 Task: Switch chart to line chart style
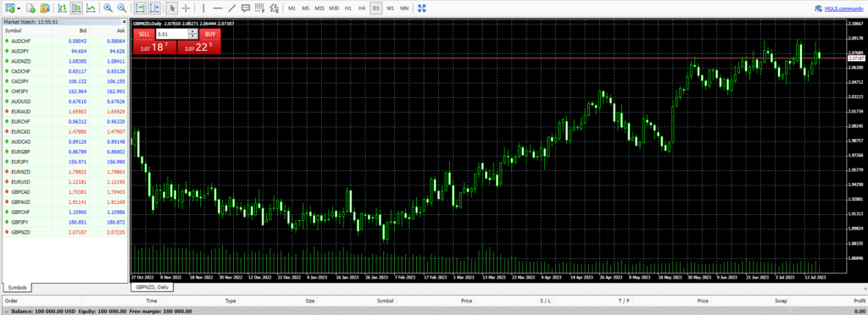(91, 8)
